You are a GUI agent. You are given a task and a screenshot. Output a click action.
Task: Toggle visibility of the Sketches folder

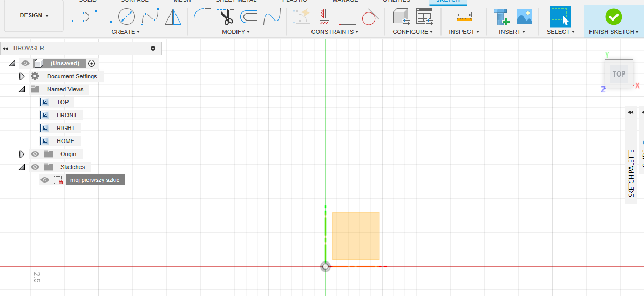click(x=35, y=167)
